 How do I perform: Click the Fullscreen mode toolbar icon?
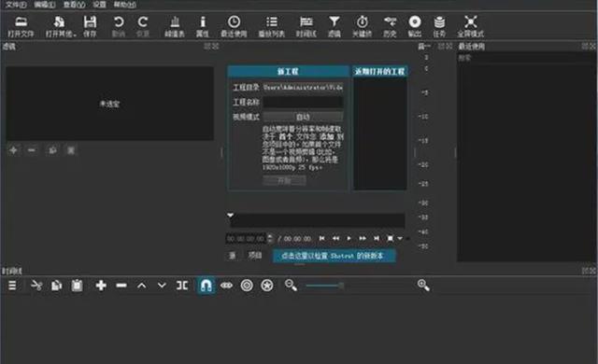[x=471, y=26]
